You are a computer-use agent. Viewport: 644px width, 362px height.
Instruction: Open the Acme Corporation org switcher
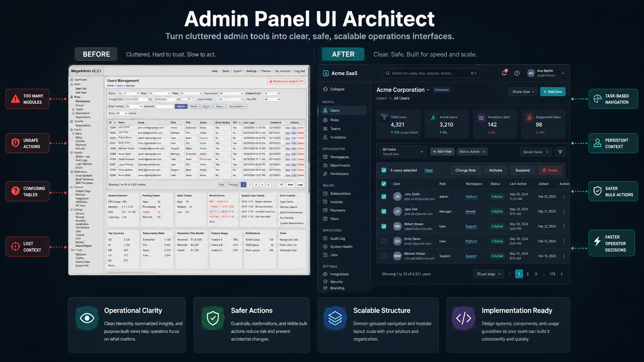pyautogui.click(x=403, y=90)
